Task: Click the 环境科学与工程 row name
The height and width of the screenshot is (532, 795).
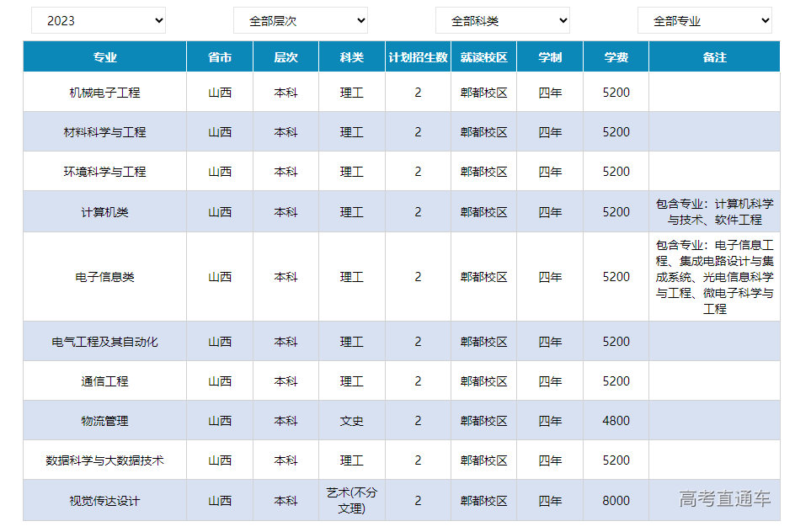Action: tap(105, 172)
